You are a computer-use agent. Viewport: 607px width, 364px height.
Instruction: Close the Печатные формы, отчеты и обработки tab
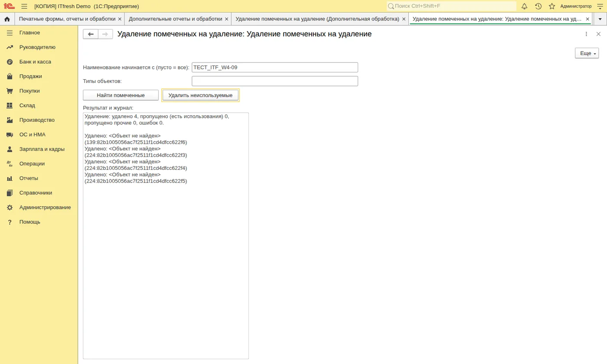point(120,19)
